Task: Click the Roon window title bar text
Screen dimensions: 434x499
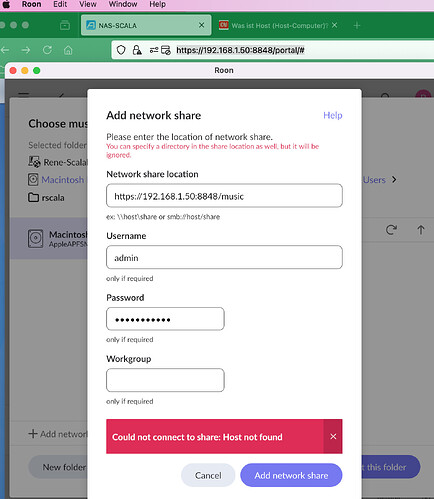Action: (224, 70)
